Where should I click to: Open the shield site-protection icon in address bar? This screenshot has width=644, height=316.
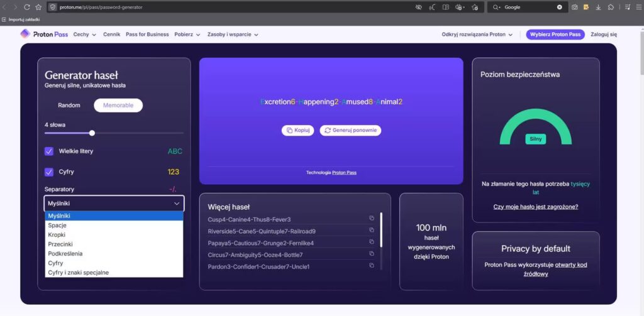click(53, 7)
